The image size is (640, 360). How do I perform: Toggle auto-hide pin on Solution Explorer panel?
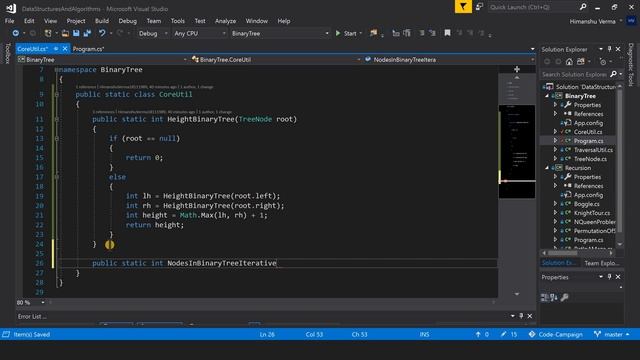click(x=609, y=49)
